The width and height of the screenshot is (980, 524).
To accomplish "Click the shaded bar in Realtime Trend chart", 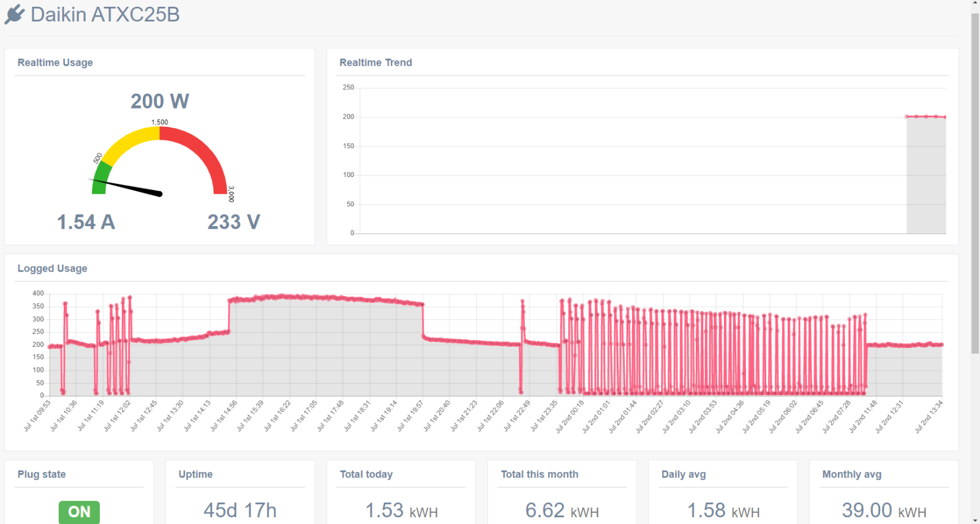I will click(926, 175).
